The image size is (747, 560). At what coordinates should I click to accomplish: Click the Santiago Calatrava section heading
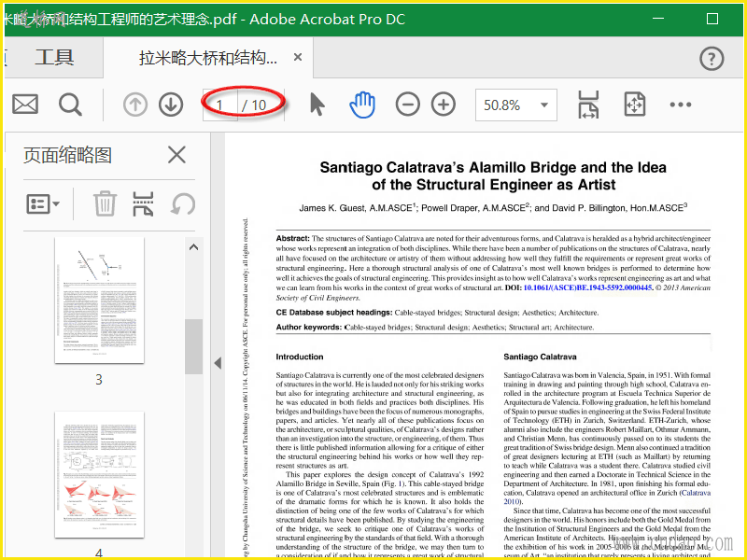(x=540, y=357)
